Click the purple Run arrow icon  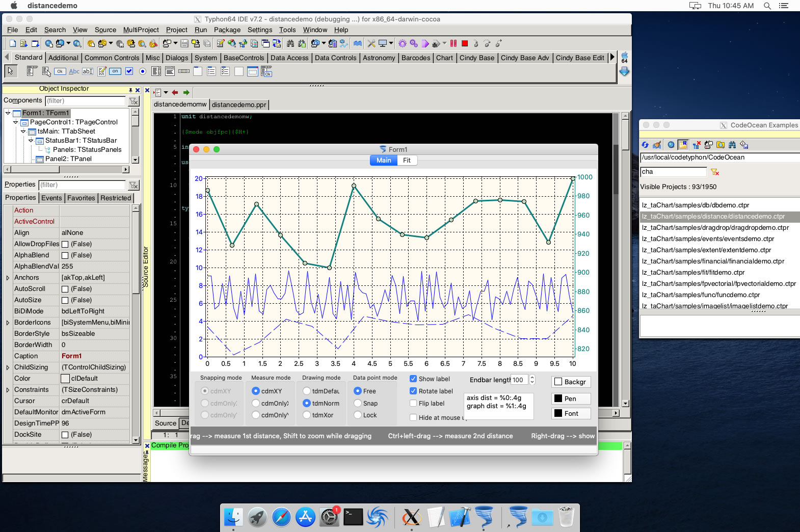(425, 43)
